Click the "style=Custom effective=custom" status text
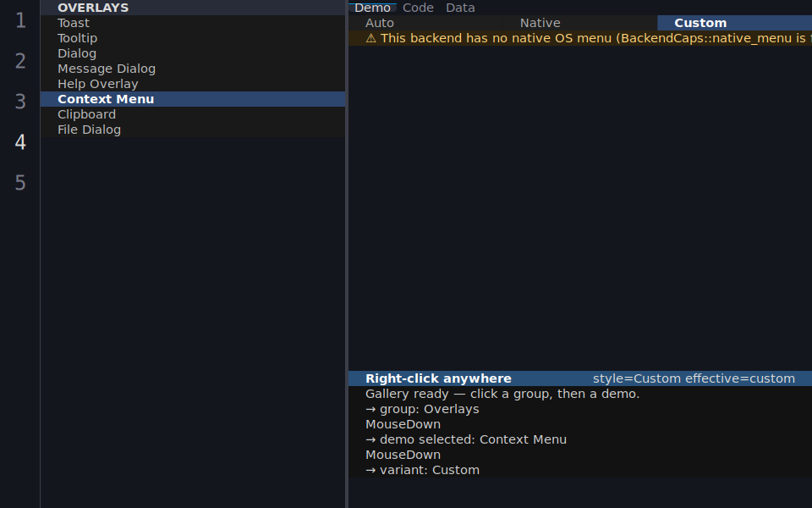 click(694, 378)
